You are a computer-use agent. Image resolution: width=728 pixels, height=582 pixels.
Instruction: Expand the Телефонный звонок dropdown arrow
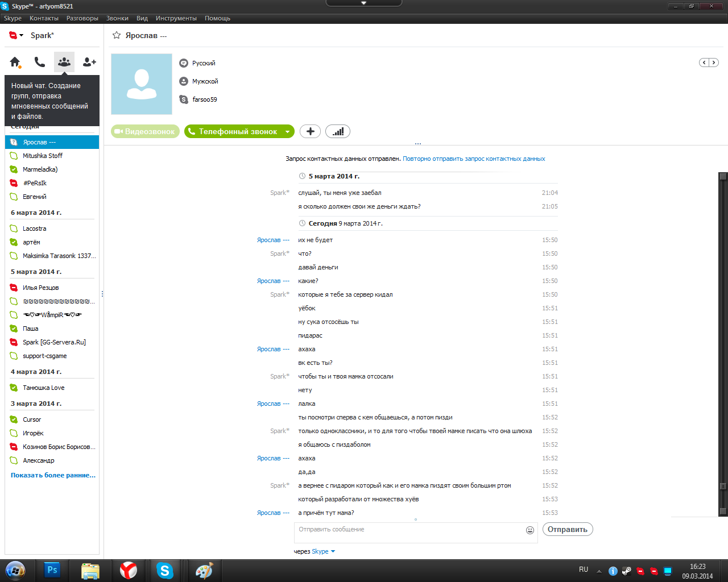pyautogui.click(x=288, y=131)
